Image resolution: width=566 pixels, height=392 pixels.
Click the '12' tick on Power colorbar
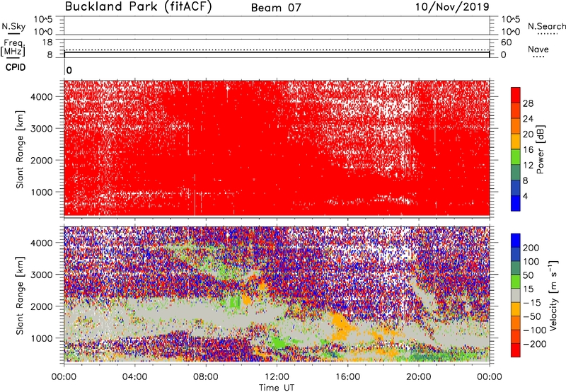(x=528, y=166)
